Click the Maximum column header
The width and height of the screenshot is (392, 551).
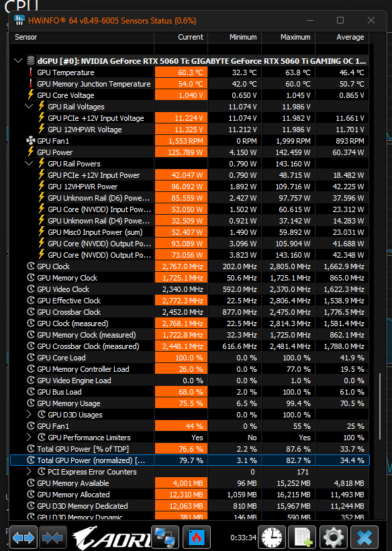289,38
